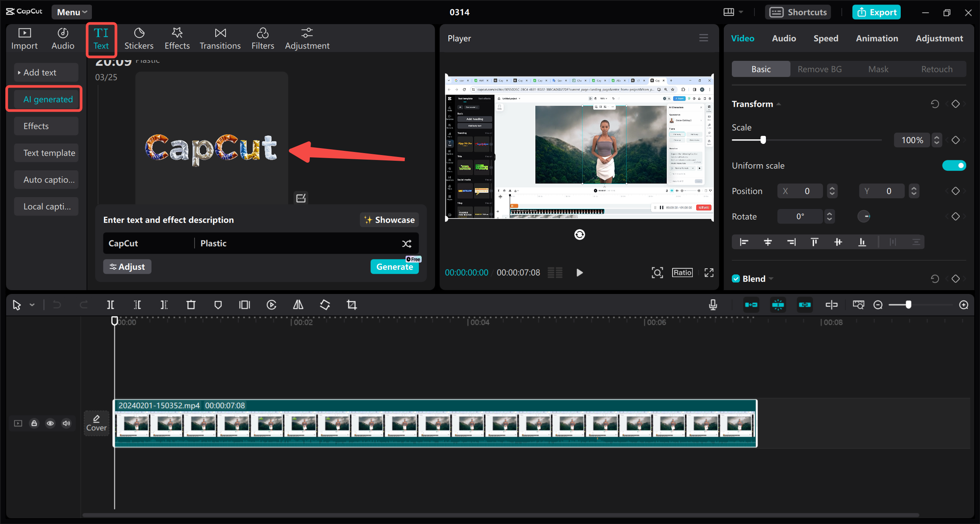980x524 pixels.
Task: Switch to the Audio tab in the right panel
Action: [783, 38]
